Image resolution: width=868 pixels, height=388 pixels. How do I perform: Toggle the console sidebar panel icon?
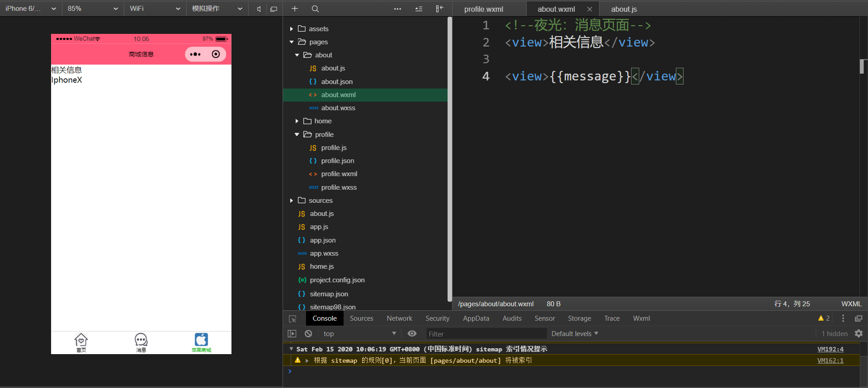(x=292, y=334)
